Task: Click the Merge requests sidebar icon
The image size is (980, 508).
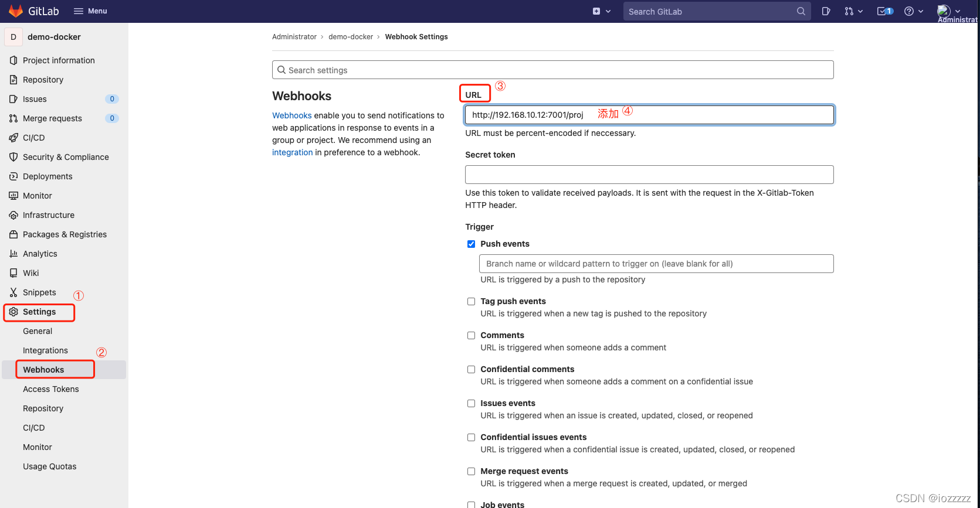Action: click(13, 118)
